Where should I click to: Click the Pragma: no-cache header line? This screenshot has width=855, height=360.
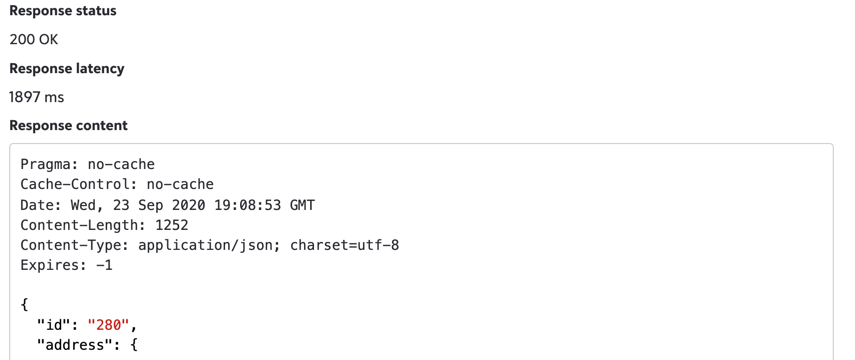[x=88, y=164]
